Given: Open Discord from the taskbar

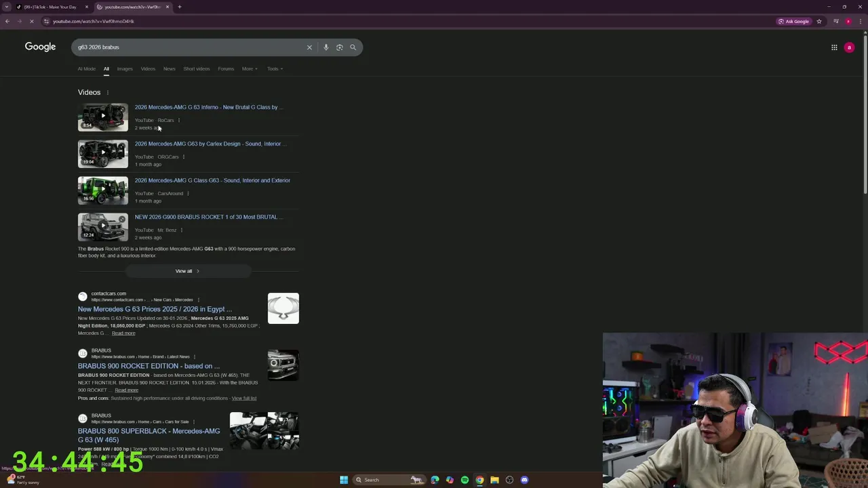Looking at the screenshot, I should pos(524,480).
